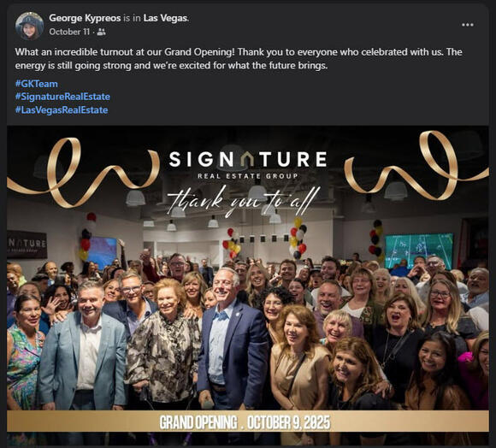This screenshot has height=448, width=496.
Task: Open the #LasVegasRealEstate hashtag
Action: click(x=62, y=110)
